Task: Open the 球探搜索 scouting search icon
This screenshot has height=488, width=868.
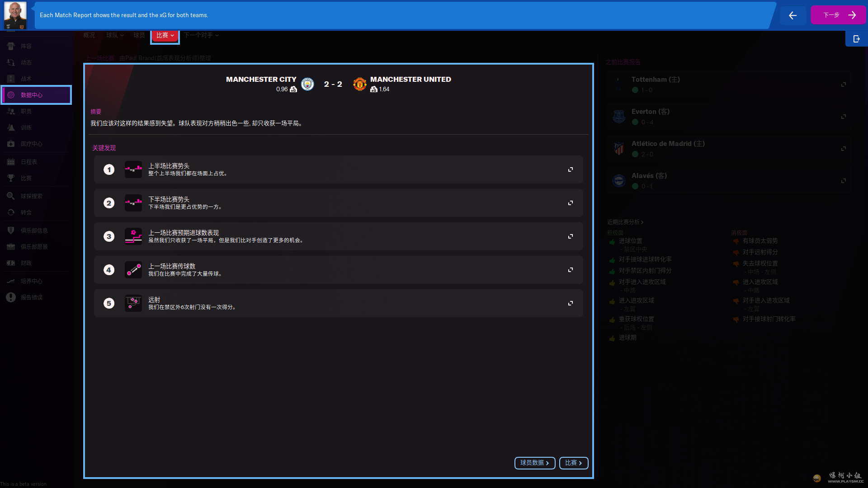Action: (x=11, y=196)
